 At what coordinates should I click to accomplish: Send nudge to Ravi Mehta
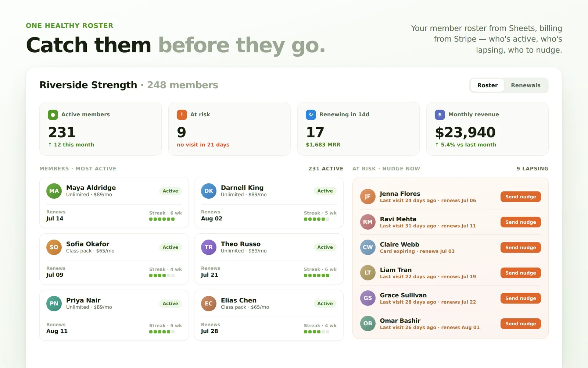520,222
